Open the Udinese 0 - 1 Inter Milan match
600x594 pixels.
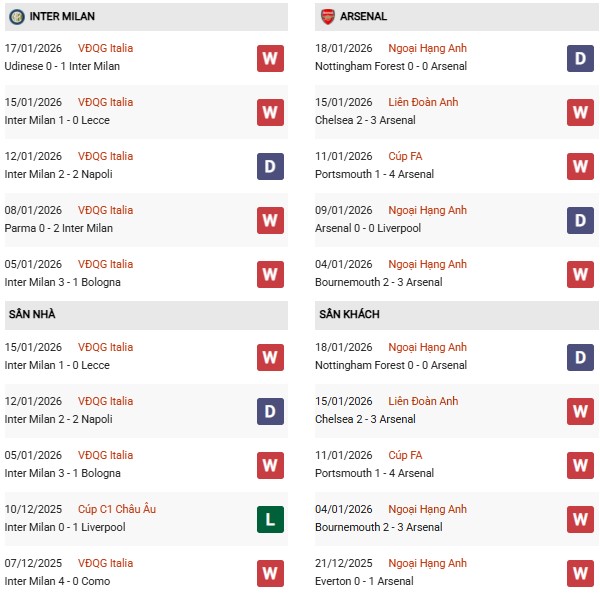[62, 66]
